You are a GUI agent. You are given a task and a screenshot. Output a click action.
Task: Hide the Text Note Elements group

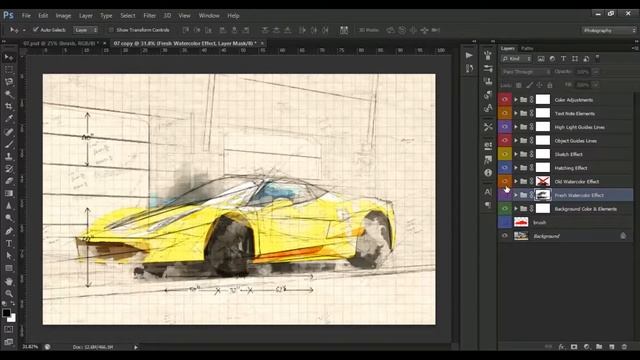pyautogui.click(x=505, y=113)
